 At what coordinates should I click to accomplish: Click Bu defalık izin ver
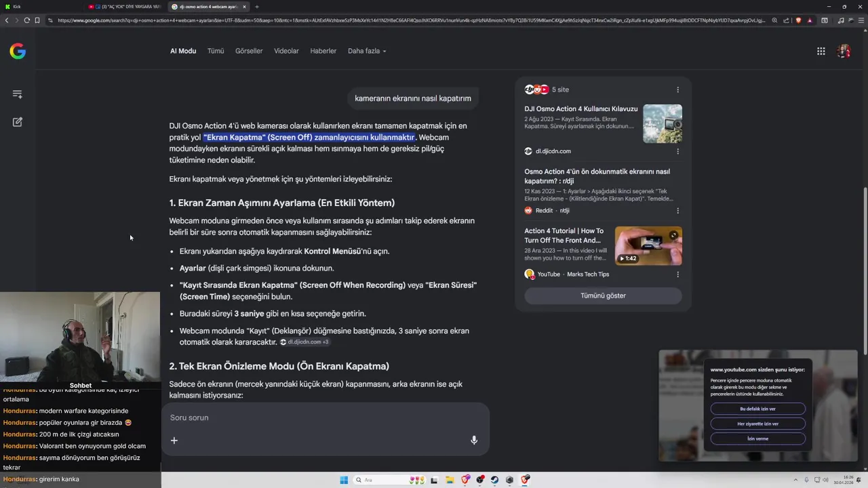click(757, 409)
